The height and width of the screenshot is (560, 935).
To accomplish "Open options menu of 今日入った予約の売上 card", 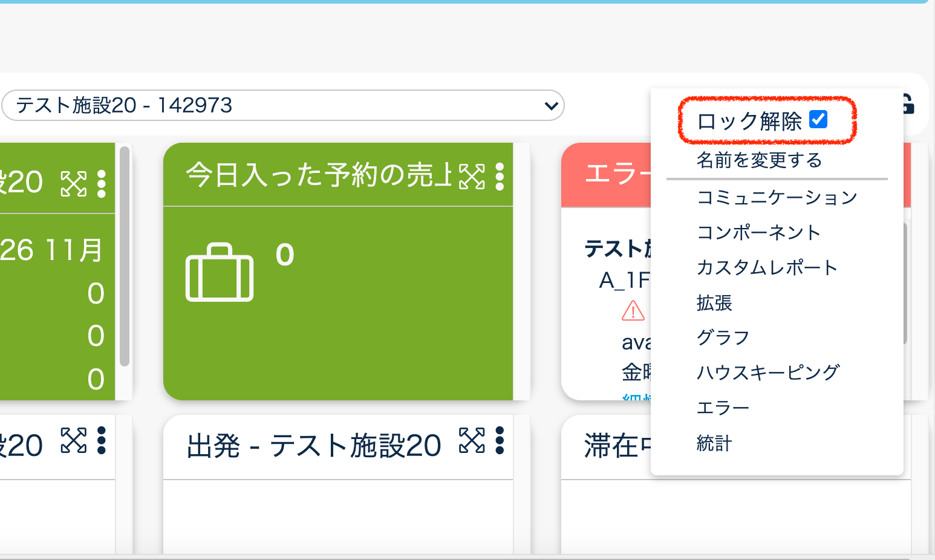I will coord(500,177).
